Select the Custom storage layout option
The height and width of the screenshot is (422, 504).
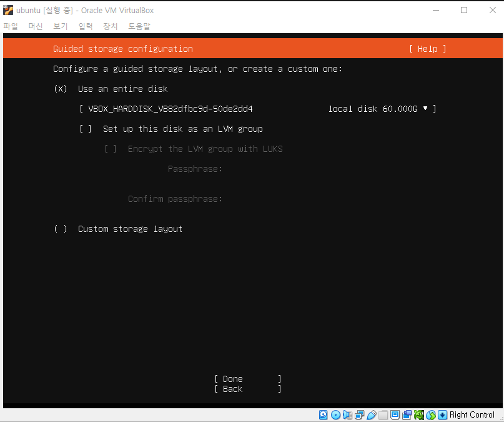118,229
